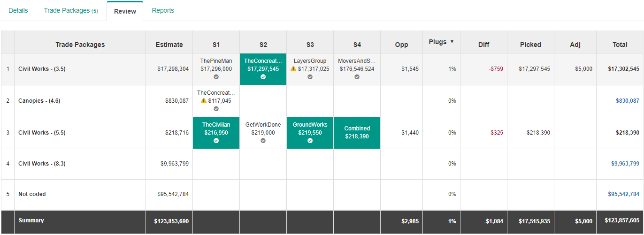This screenshot has height=235, width=644.
Task: Click check icon under GroundWorks bid
Action: [x=310, y=141]
